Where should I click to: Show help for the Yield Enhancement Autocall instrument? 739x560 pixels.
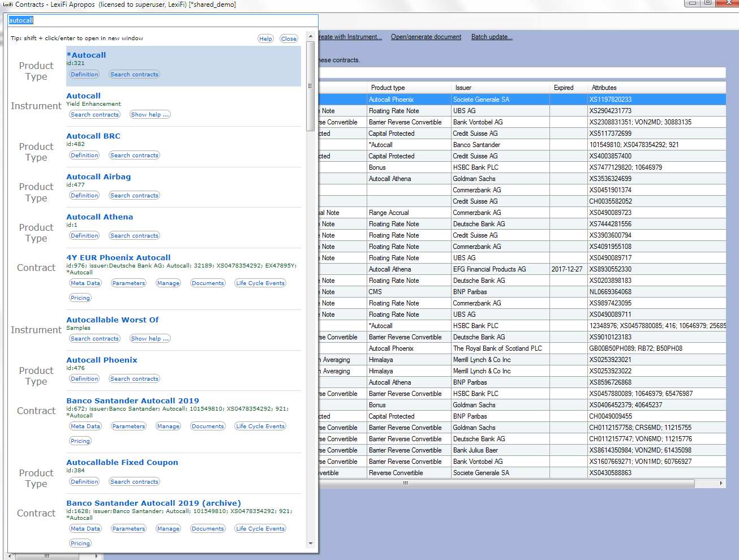tap(150, 115)
